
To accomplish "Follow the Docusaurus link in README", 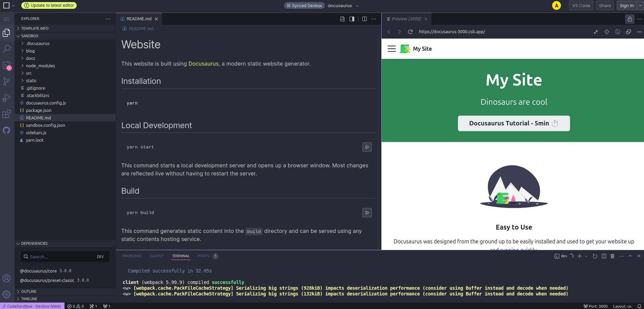I will (204, 64).
